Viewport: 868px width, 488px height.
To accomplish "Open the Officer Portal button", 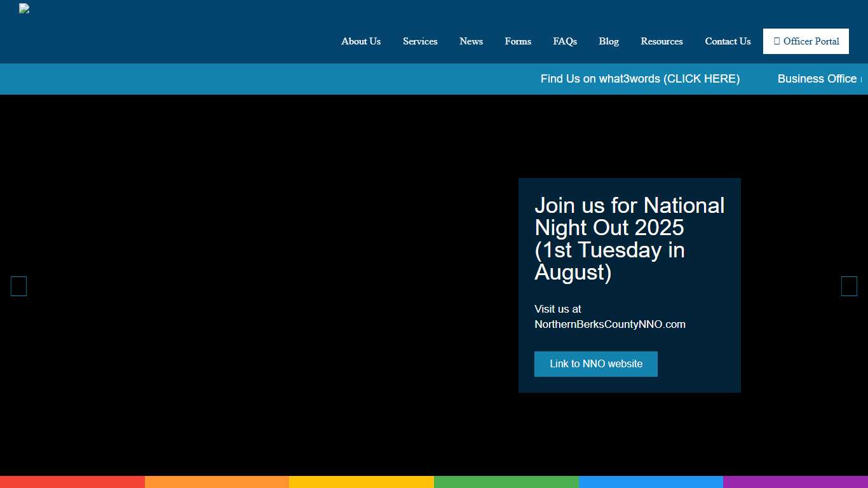I will tap(806, 41).
